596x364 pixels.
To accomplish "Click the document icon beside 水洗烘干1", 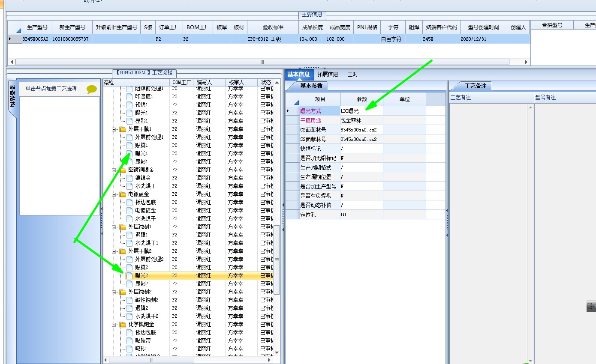I will point(129,243).
